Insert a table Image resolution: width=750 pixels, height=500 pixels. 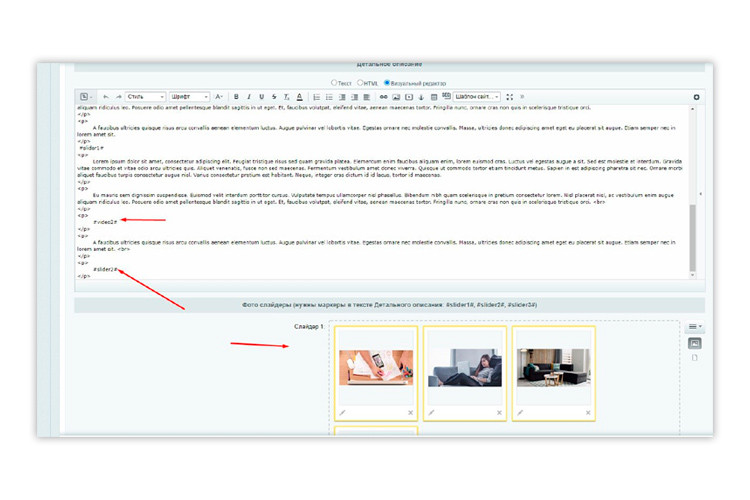[x=434, y=97]
